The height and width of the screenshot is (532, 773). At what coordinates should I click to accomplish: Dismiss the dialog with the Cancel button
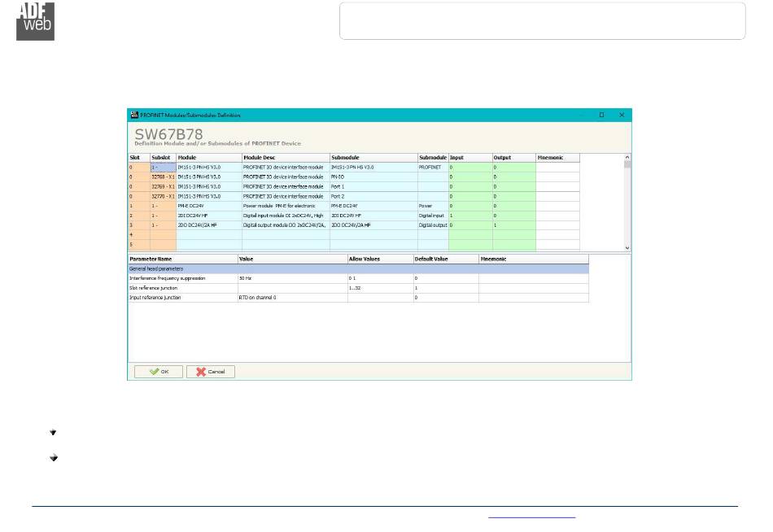(211, 372)
